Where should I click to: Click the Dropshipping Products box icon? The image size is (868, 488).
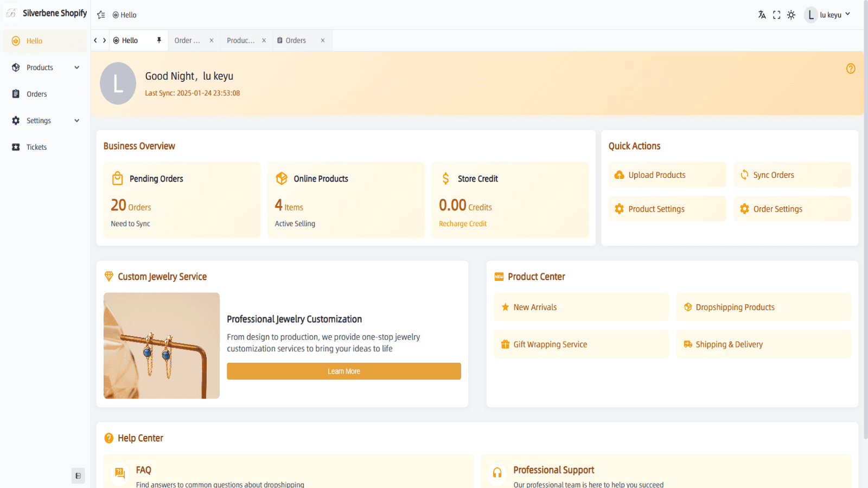688,307
